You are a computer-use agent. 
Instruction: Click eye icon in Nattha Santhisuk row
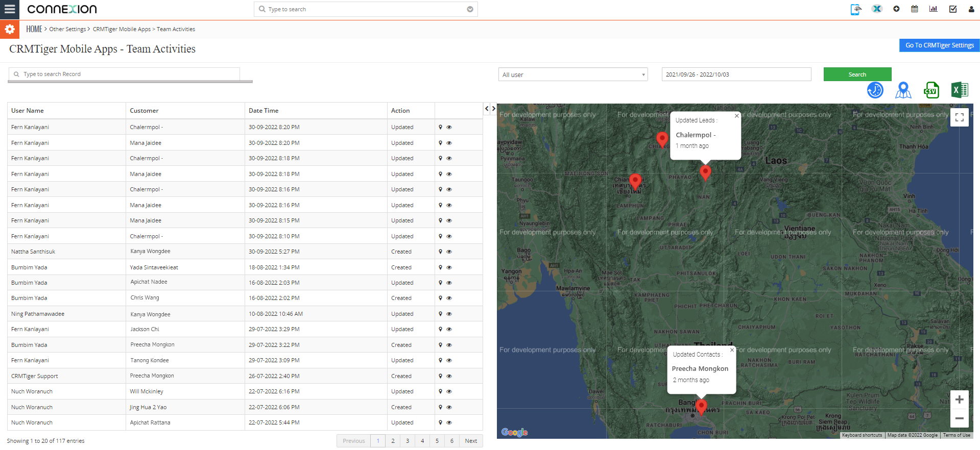pyautogui.click(x=449, y=252)
